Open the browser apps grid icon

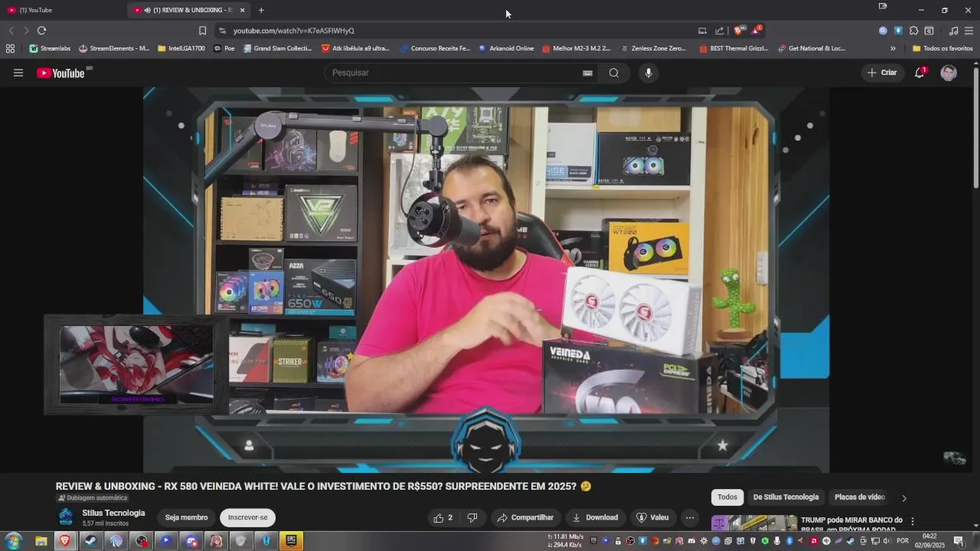[x=10, y=48]
